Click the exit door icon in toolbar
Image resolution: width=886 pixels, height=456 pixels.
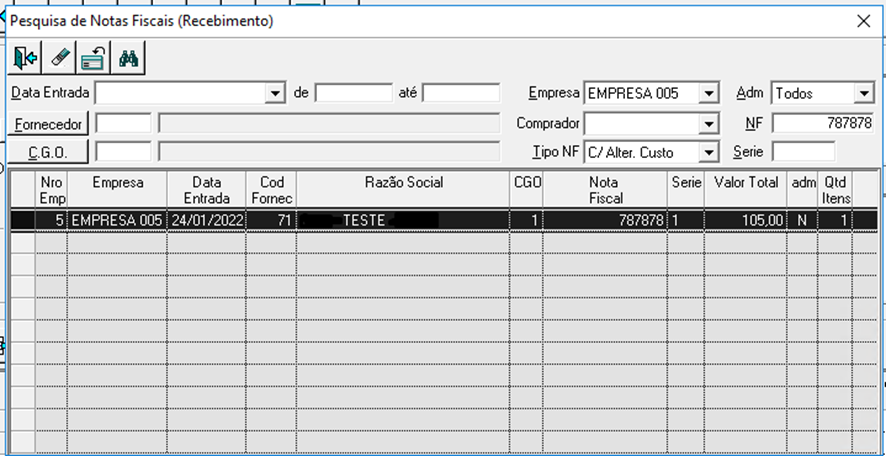pos(25,58)
